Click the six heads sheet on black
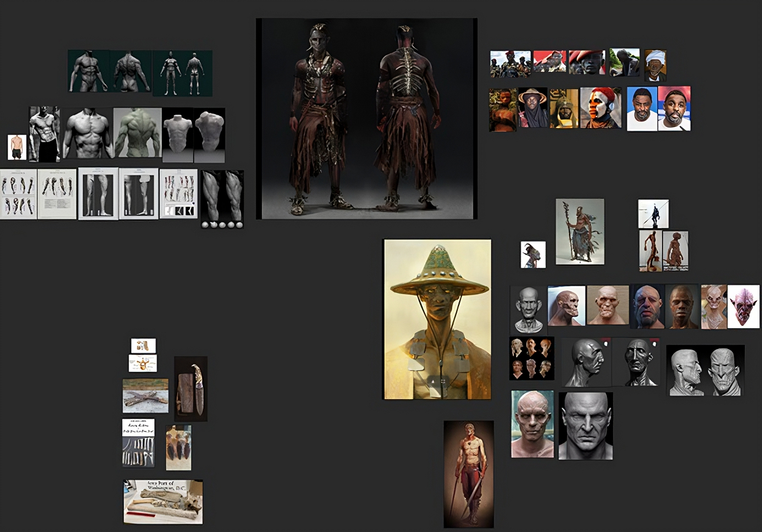Screen dimensions: 762x532 point(532,358)
